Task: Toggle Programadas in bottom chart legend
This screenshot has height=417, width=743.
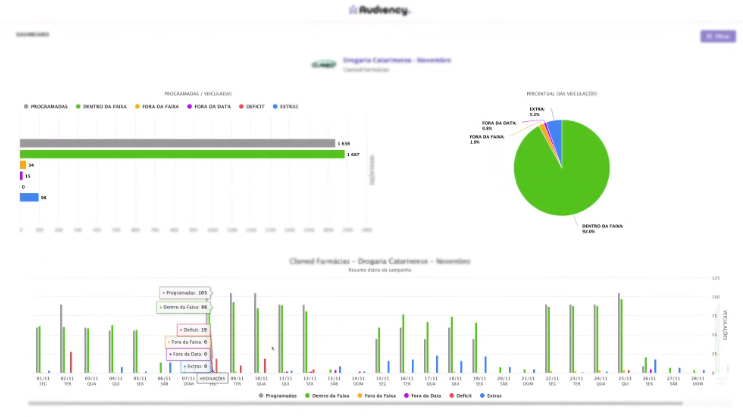Action: (x=278, y=396)
